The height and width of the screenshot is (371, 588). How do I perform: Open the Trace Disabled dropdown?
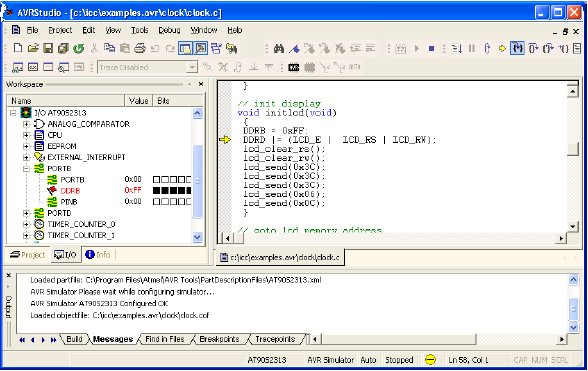coord(192,68)
